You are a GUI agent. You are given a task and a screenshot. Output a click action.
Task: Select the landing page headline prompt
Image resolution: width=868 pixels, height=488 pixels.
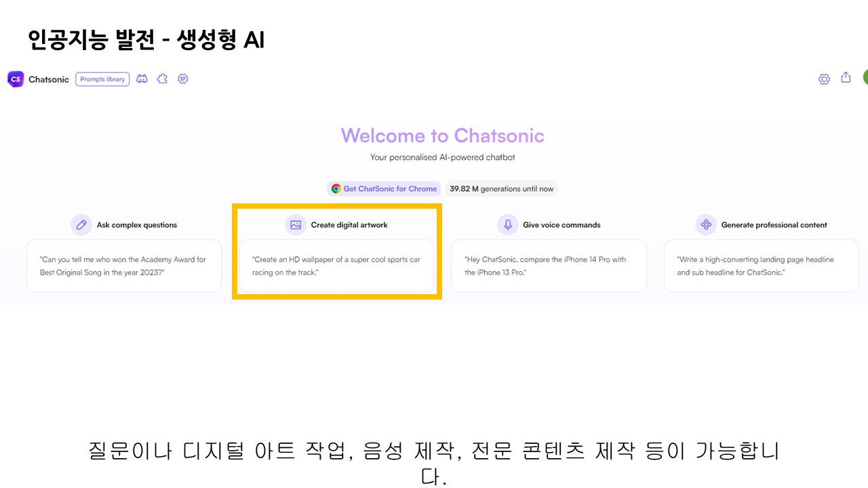coord(761,266)
